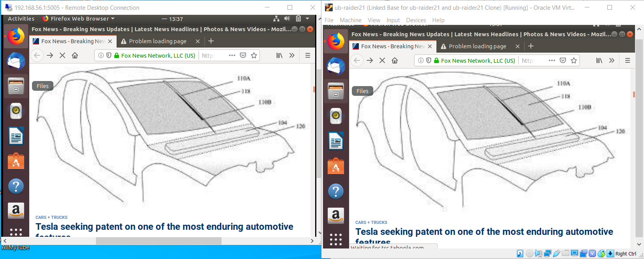Click the Remote Desktop horizontal scrollbar thumb
Viewport: 644px width, 259px height.
(x=159, y=241)
